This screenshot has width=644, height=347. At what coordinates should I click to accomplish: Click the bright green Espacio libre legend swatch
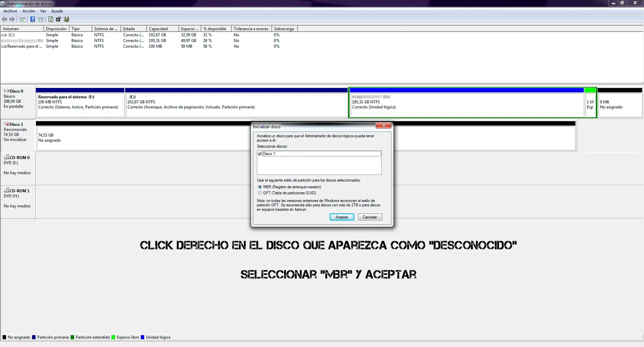[113, 337]
